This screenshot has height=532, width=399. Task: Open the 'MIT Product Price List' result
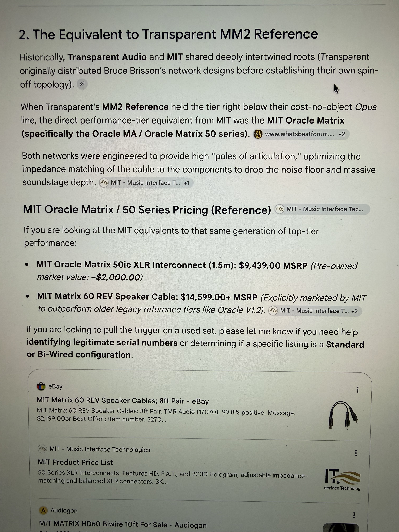(75, 462)
